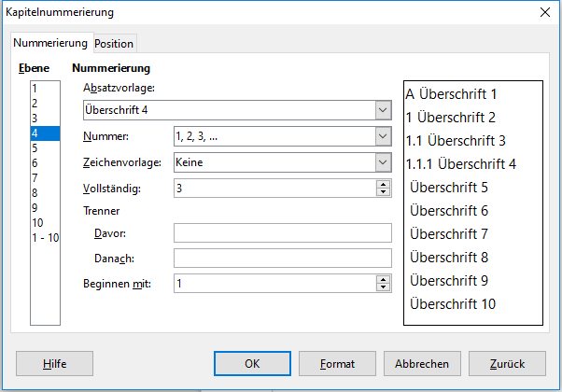
Task: Increase the Vollständig spinner value
Action: (383, 185)
